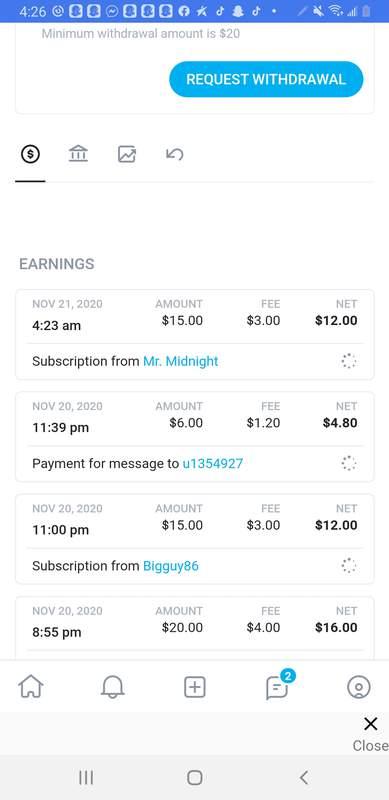Open user u1354927 profile link

213,464
